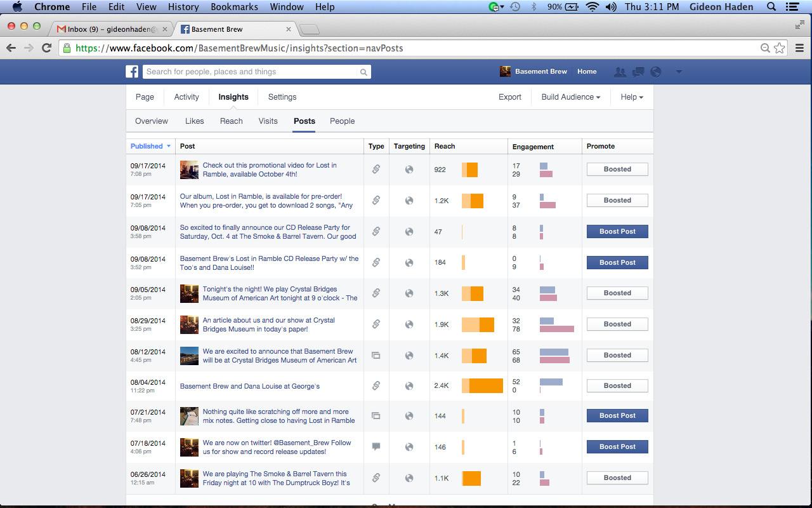Boost the twitter announcement post
The height and width of the screenshot is (508, 812).
point(617,447)
